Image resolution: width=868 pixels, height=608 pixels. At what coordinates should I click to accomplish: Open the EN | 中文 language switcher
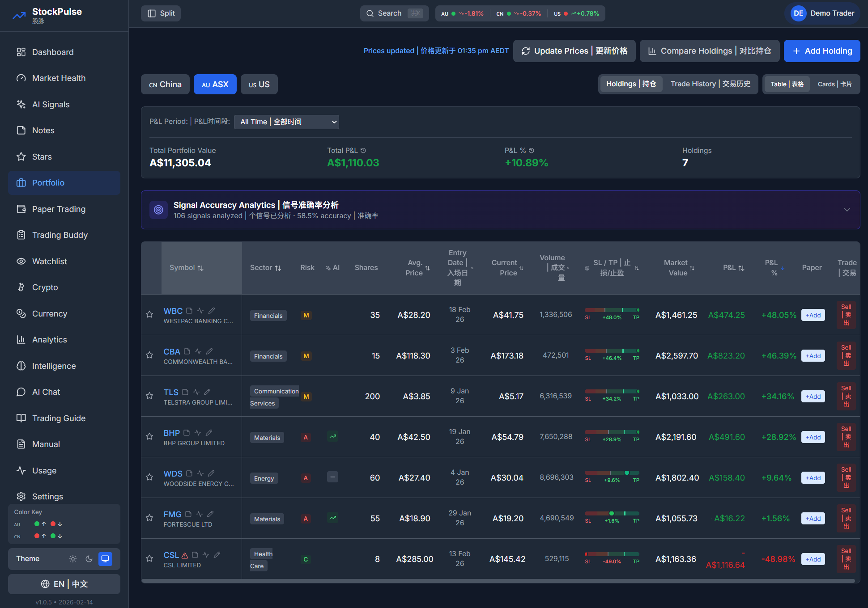64,584
